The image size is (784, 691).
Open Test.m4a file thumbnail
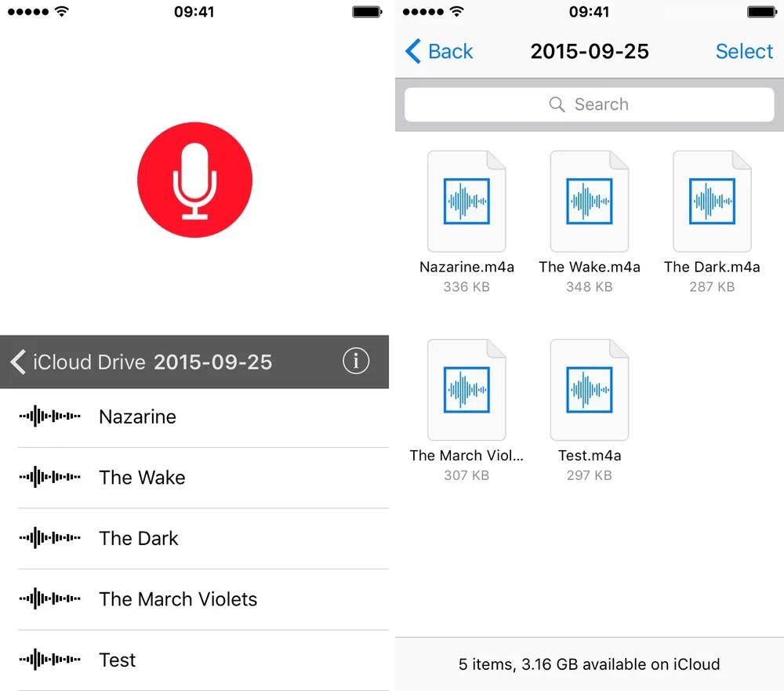(590, 389)
